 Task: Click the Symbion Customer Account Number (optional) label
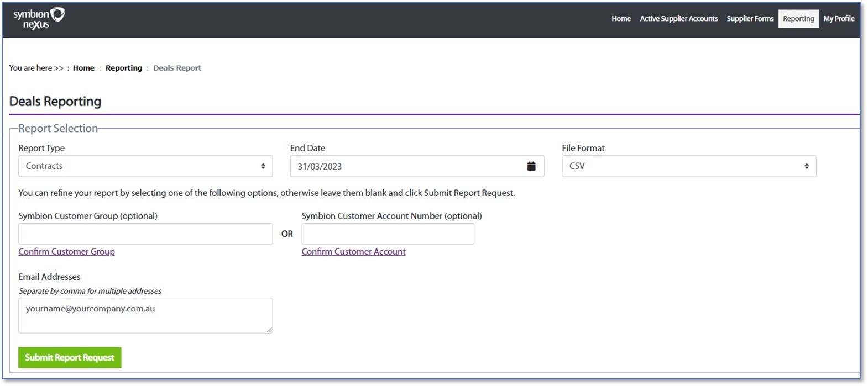(391, 216)
